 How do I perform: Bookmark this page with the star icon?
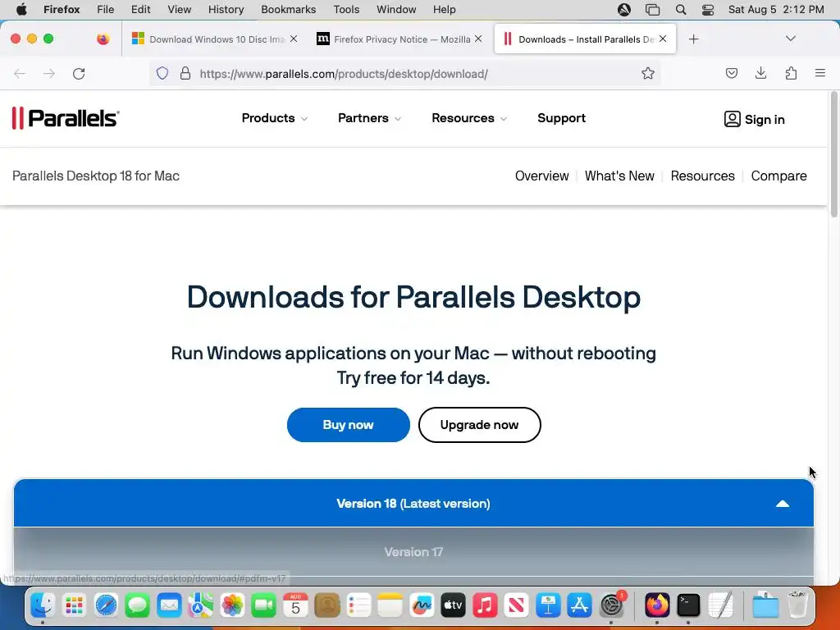click(648, 73)
